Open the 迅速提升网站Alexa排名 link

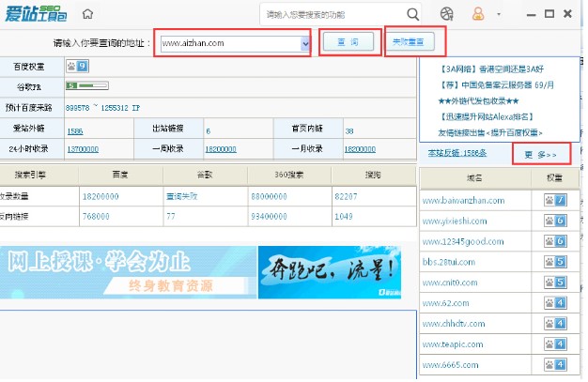coord(486,117)
